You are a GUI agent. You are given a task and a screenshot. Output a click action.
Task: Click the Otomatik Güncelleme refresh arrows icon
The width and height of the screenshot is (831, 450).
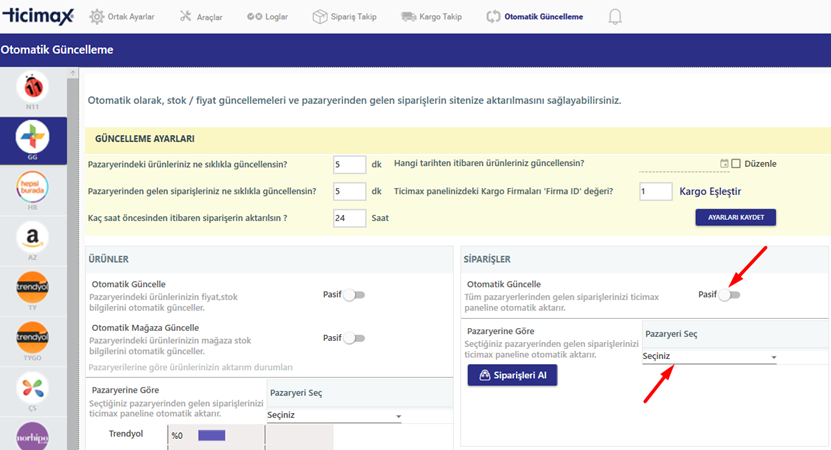[493, 17]
